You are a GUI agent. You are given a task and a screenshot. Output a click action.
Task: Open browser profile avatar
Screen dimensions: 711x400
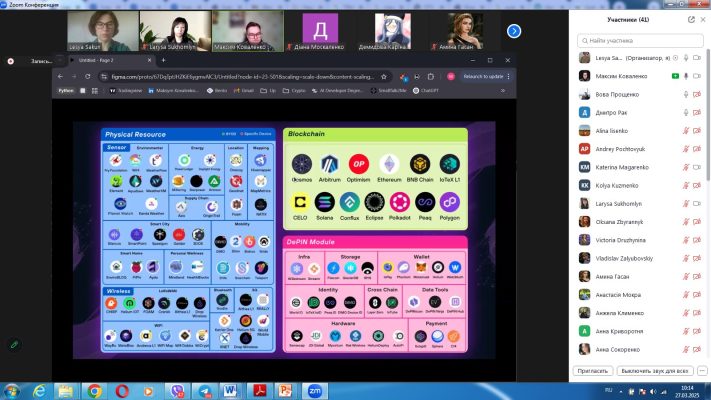[x=451, y=77]
